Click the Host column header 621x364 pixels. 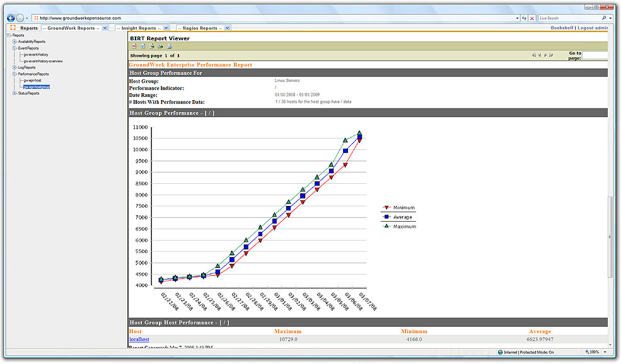point(135,331)
